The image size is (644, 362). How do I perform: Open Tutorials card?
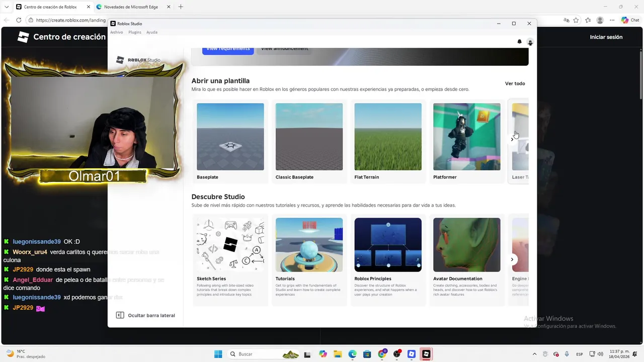[309, 260]
